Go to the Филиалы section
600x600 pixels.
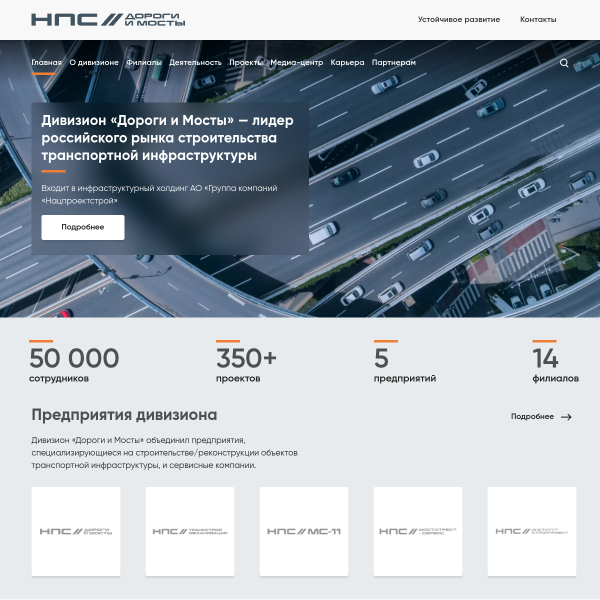tap(144, 63)
